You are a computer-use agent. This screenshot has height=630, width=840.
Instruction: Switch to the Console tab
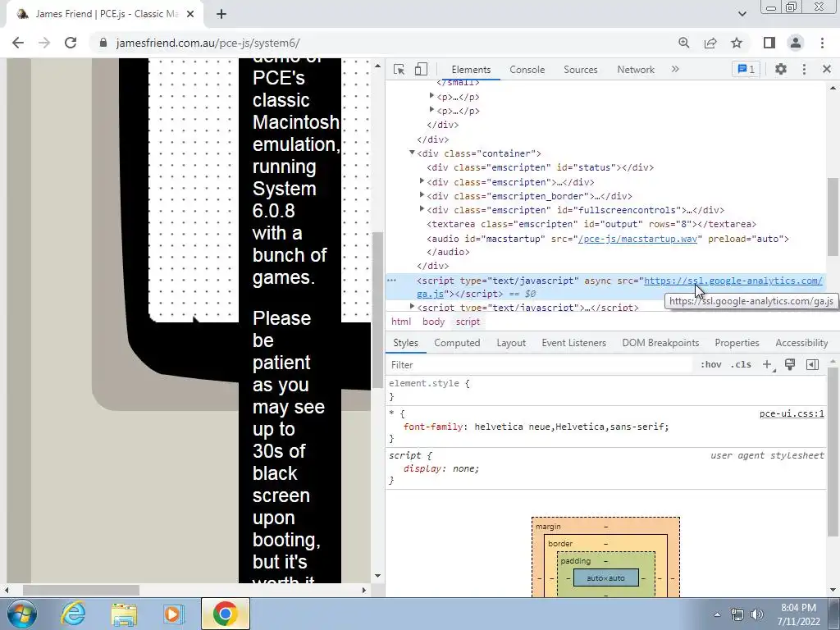[527, 70]
